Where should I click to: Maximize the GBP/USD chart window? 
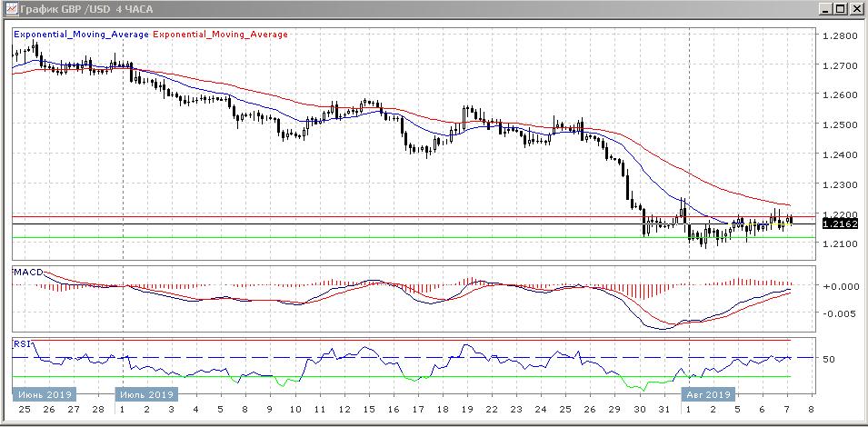tap(840, 8)
